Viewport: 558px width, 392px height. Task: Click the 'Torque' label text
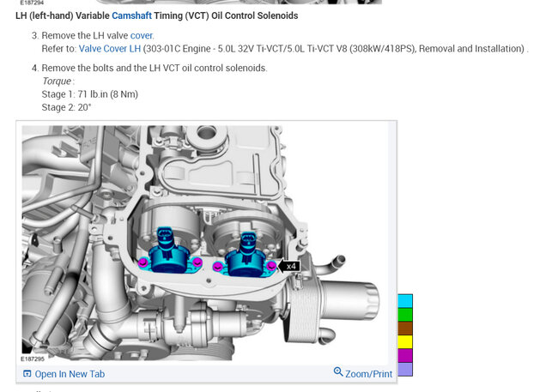(x=57, y=81)
